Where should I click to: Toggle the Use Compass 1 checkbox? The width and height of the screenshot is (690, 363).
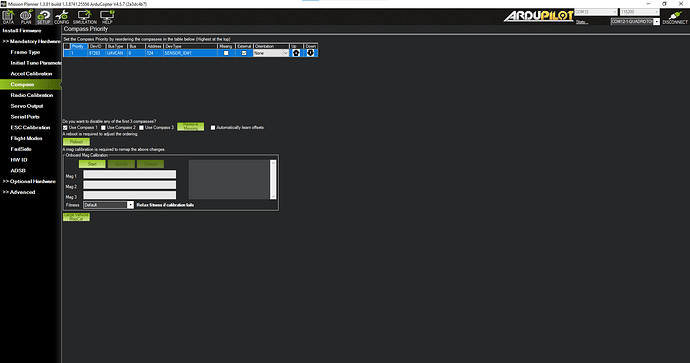click(x=65, y=128)
